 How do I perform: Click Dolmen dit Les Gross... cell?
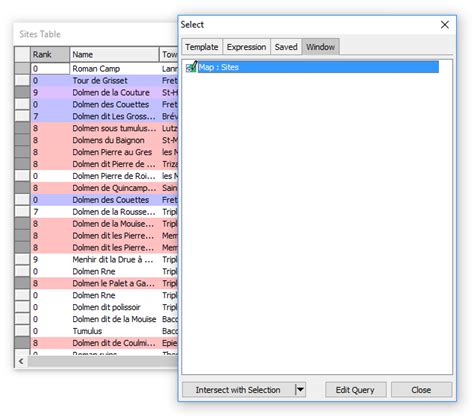click(x=114, y=116)
